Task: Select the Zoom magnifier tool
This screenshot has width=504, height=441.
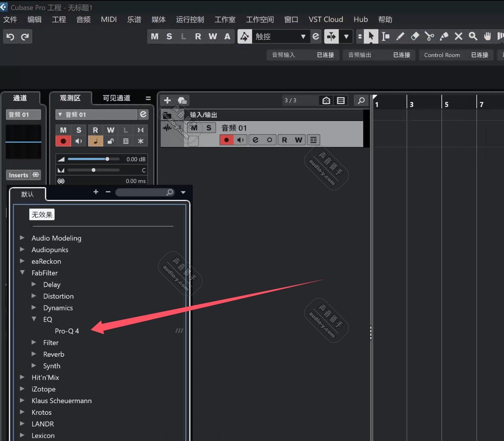Action: point(473,36)
